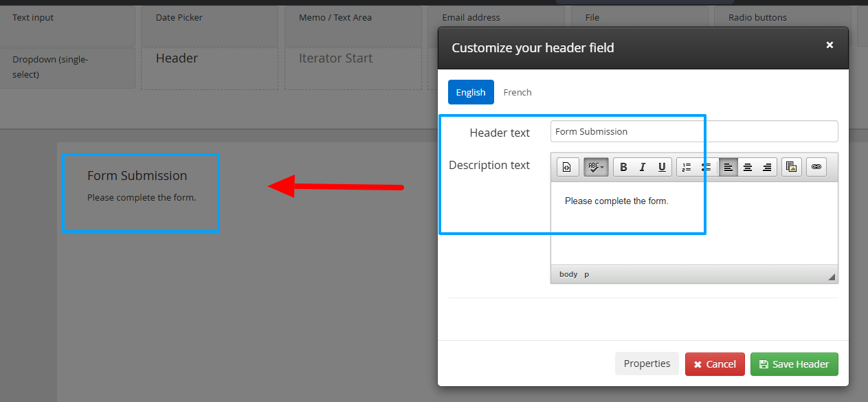Insert a numbered list
Viewport: 868px width, 402px height.
[687, 167]
